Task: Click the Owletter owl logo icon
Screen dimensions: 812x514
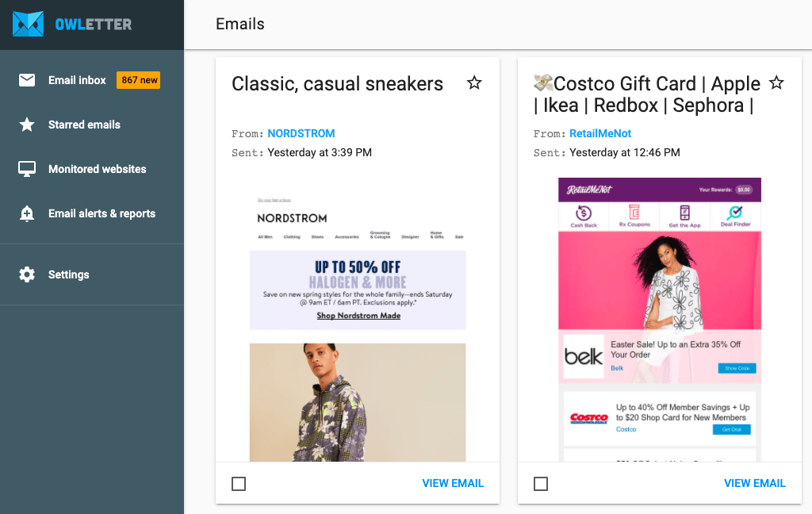Action: click(28, 24)
